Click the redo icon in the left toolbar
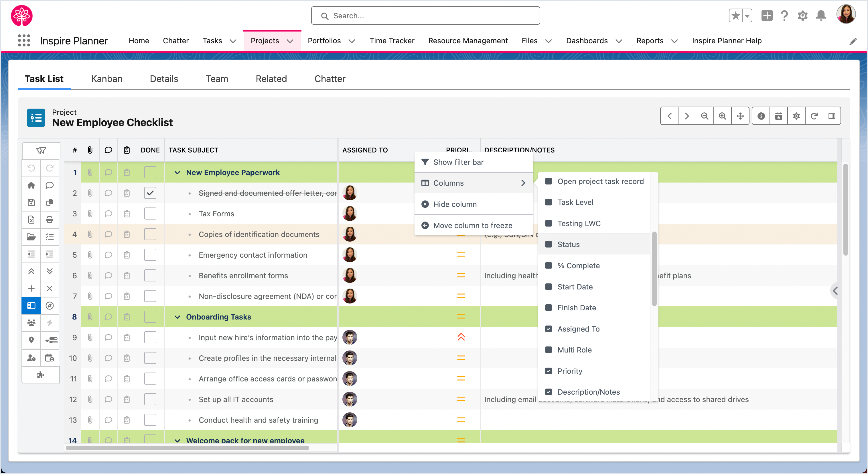The width and height of the screenshot is (868, 474). tap(50, 168)
